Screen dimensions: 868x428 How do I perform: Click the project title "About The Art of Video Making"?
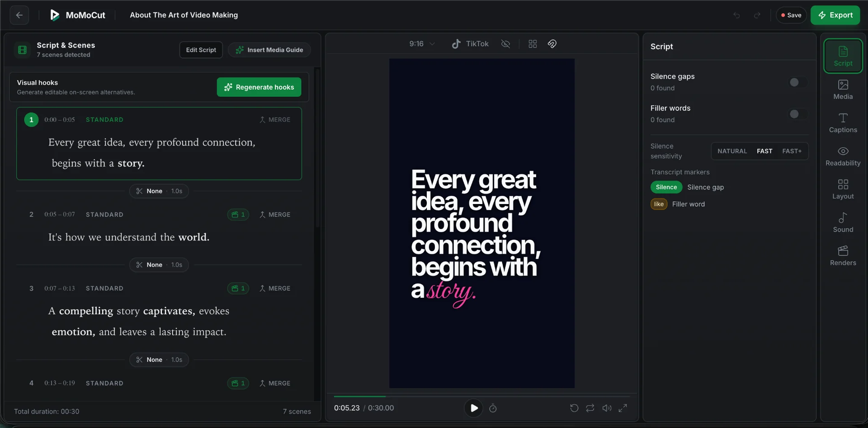point(184,15)
